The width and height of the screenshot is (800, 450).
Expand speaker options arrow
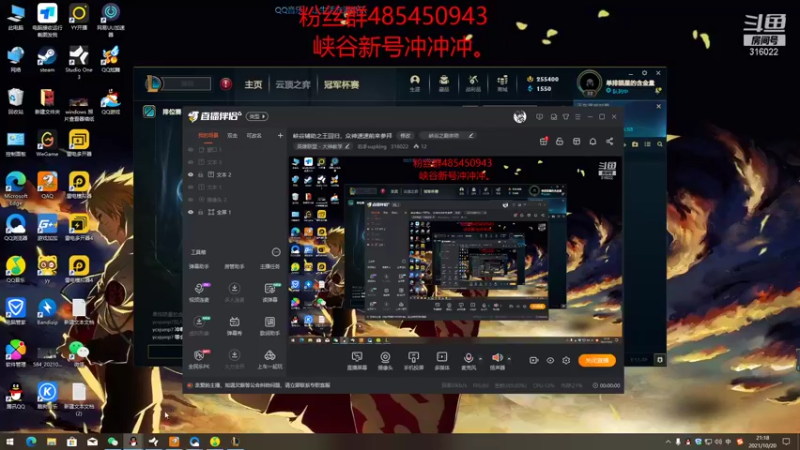point(509,359)
